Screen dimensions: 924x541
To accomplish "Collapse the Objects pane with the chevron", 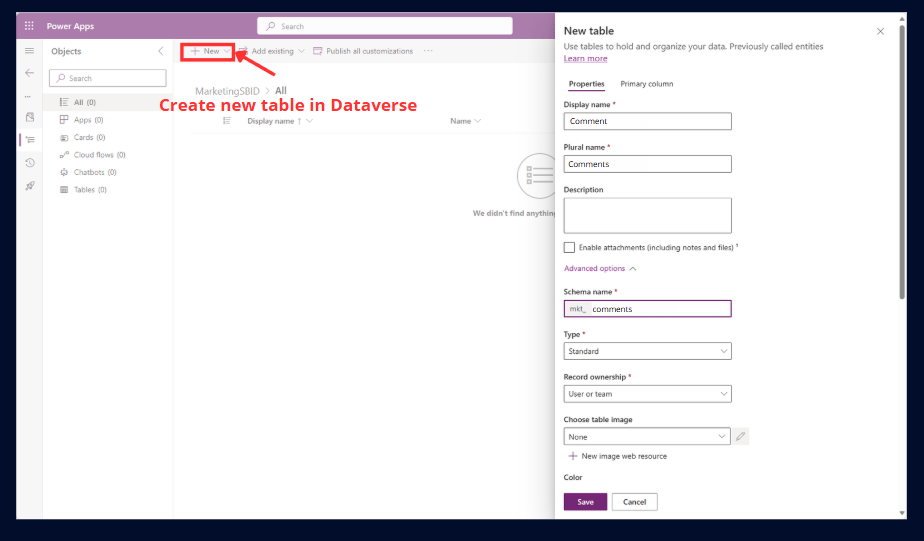I will [161, 51].
